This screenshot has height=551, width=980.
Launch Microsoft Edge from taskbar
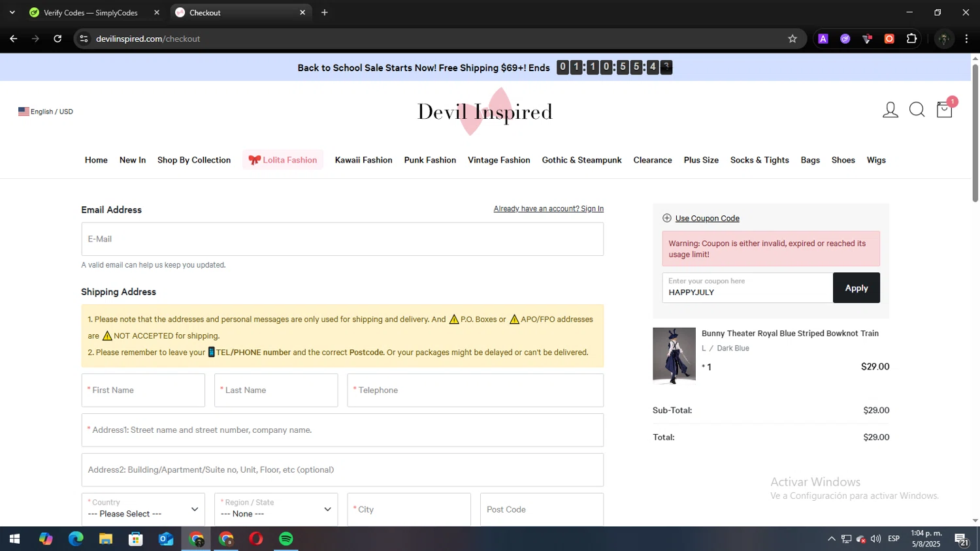coord(76,539)
